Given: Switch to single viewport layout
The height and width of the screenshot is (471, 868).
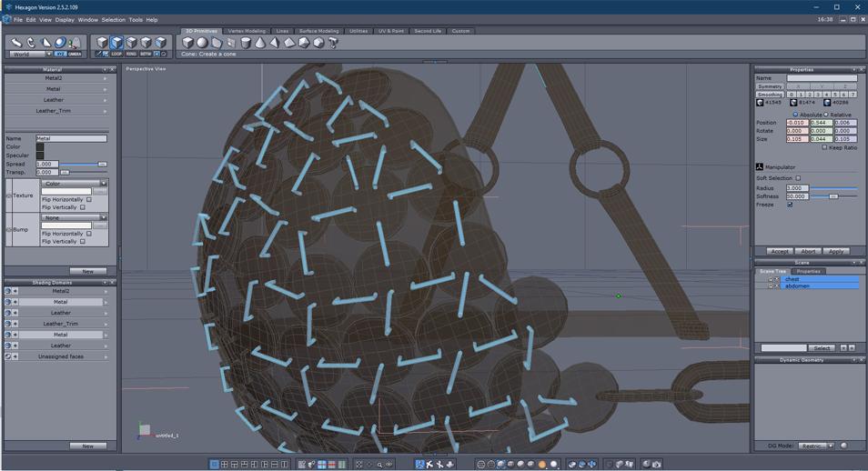Looking at the screenshot, I should click(x=214, y=465).
